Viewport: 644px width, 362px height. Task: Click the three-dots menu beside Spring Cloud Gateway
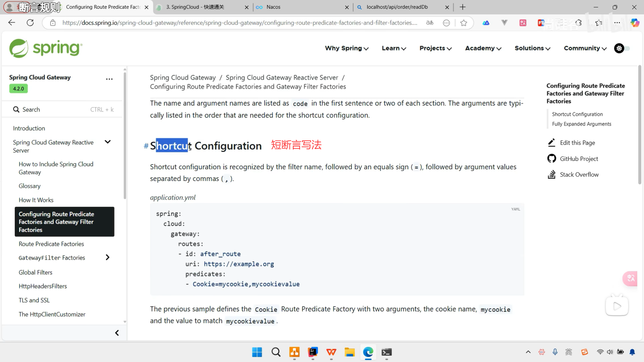tap(109, 79)
